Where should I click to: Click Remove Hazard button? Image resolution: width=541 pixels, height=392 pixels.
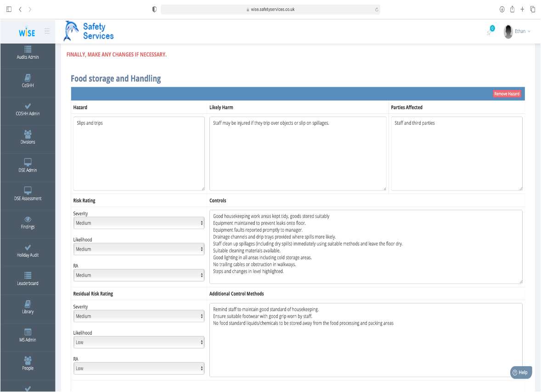coord(507,94)
